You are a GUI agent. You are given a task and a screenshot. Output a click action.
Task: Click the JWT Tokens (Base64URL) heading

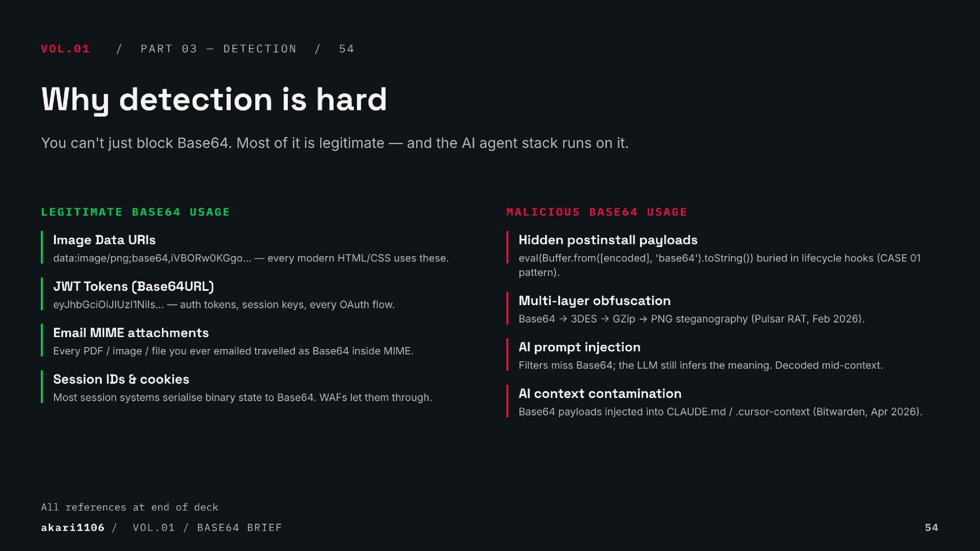133,286
